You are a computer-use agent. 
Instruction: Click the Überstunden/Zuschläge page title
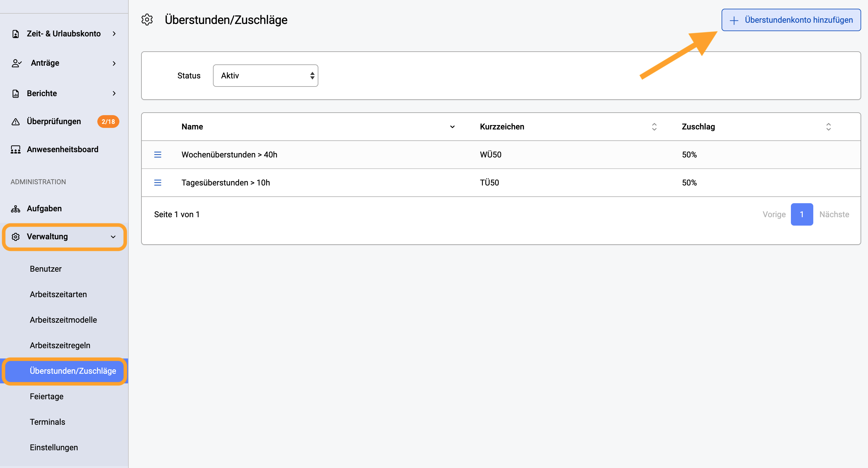(x=226, y=20)
